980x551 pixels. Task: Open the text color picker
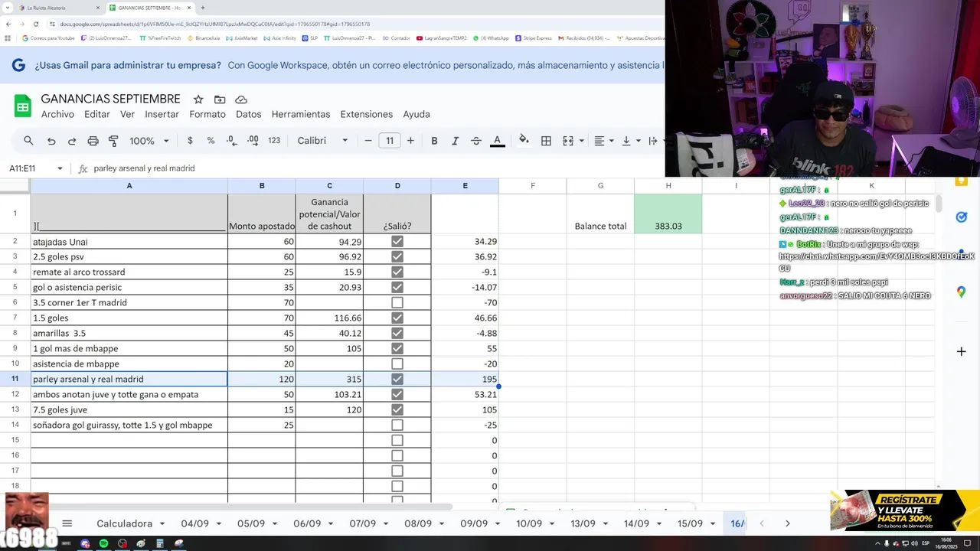point(497,141)
